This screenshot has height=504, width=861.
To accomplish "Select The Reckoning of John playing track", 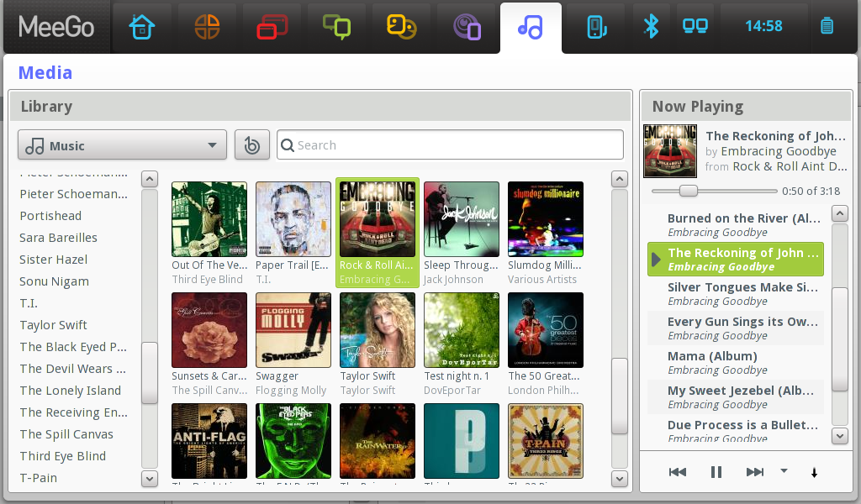I will tap(736, 260).
